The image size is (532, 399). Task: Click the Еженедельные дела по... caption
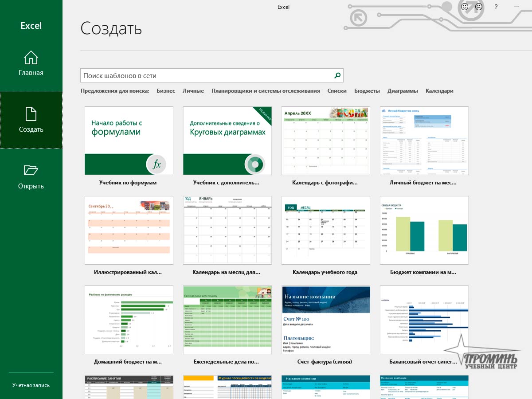[x=226, y=362]
